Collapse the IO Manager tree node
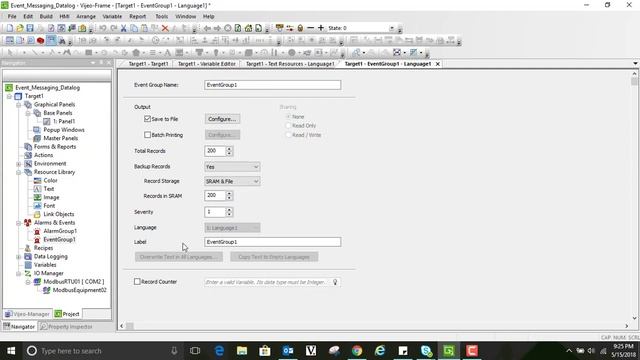 pos(18,273)
